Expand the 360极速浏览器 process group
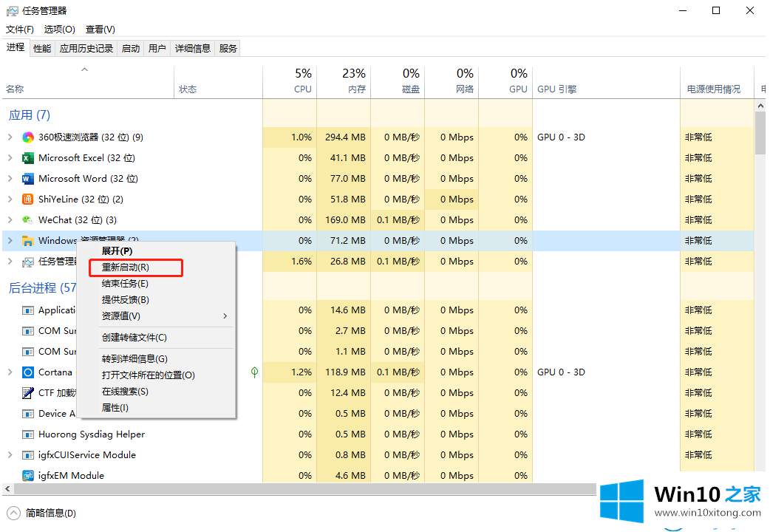 pyautogui.click(x=10, y=137)
